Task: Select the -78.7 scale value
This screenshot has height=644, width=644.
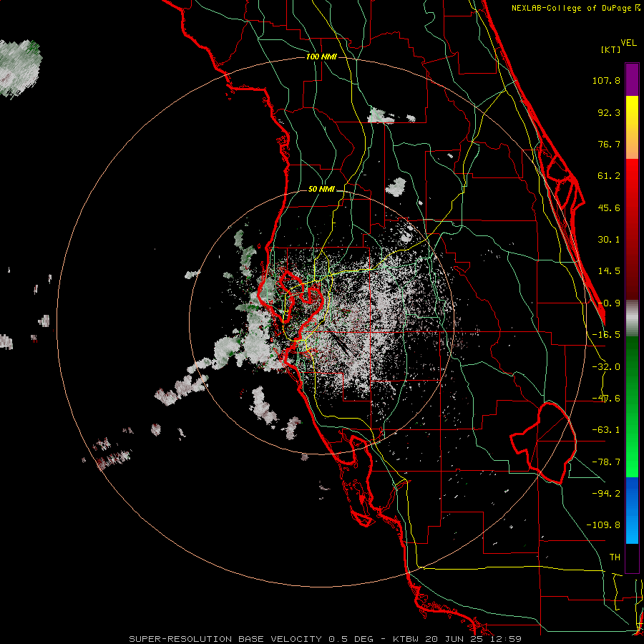Action: [606, 462]
